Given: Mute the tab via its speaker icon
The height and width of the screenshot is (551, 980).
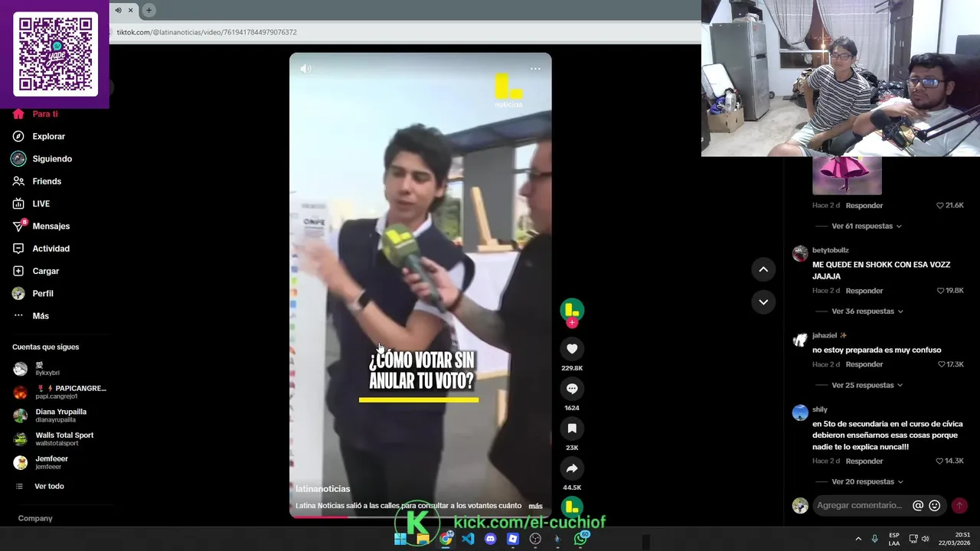Looking at the screenshot, I should click(118, 10).
